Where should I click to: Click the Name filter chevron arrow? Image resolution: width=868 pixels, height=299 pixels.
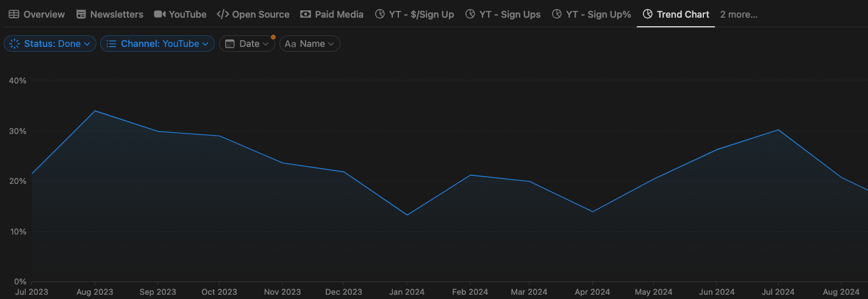point(331,44)
